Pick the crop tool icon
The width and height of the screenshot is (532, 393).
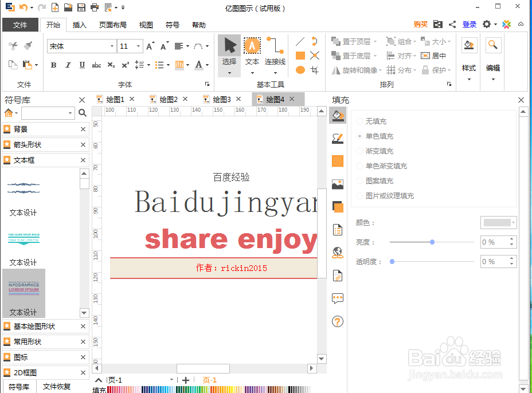click(x=315, y=70)
